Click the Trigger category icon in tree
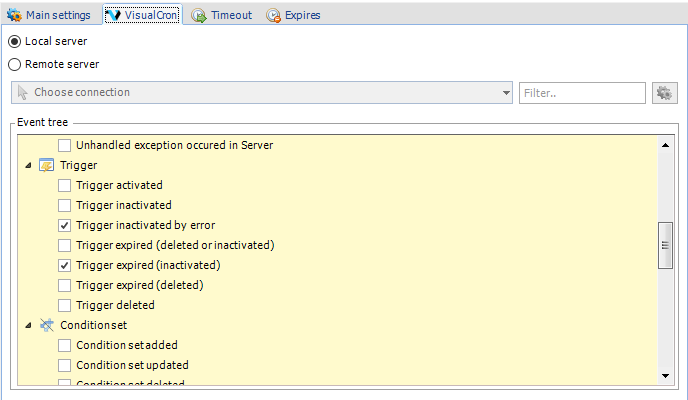688x400 pixels. pyautogui.click(x=46, y=165)
